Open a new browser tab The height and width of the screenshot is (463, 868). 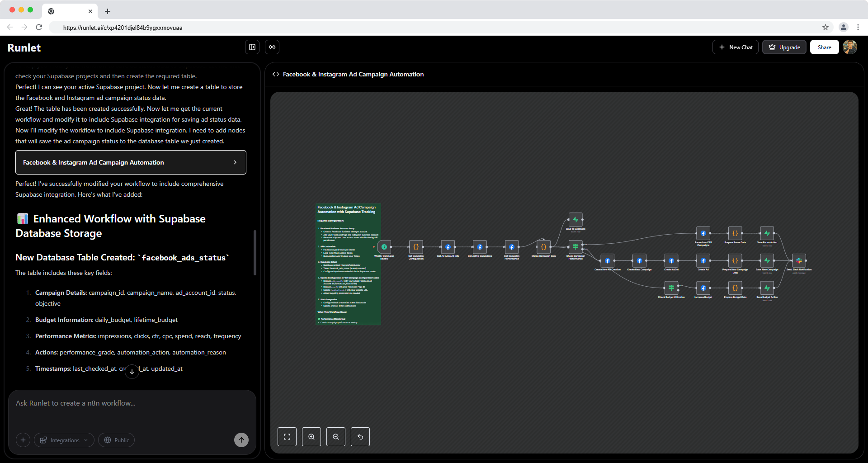(108, 11)
